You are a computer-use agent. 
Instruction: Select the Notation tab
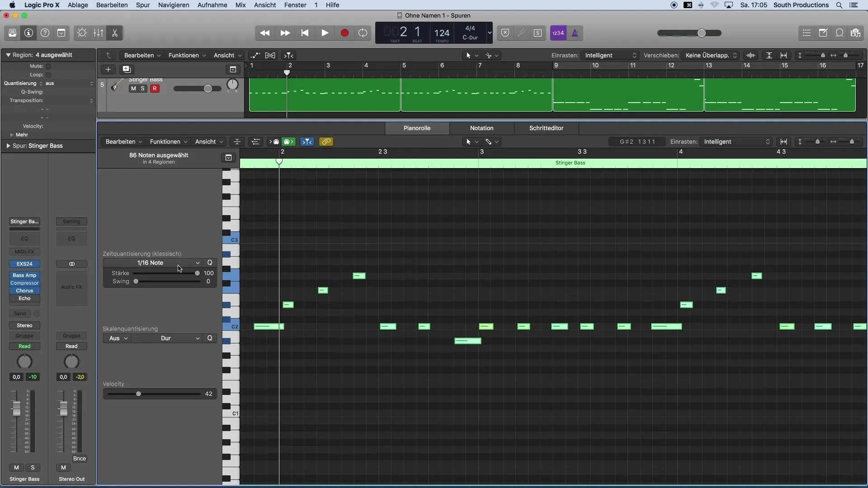tap(481, 127)
